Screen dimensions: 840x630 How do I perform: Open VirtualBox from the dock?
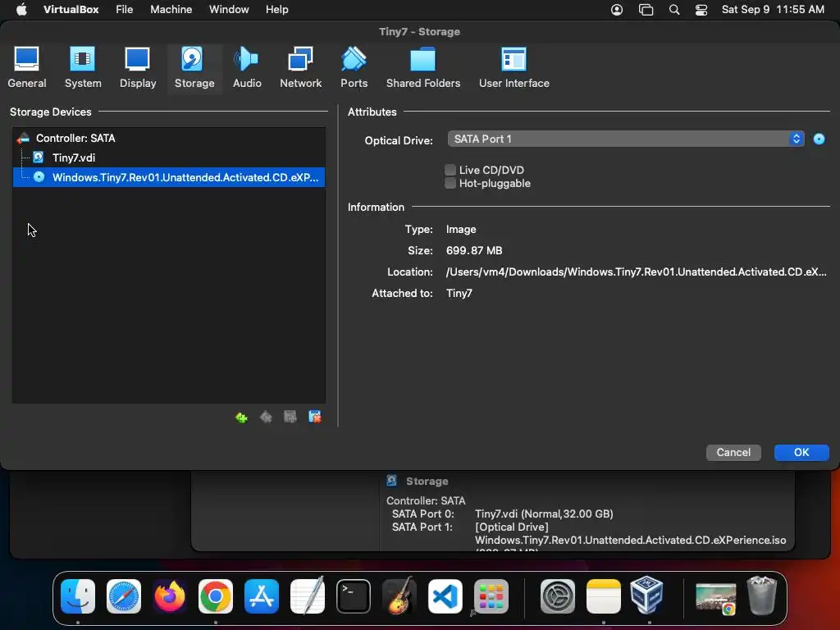647,596
